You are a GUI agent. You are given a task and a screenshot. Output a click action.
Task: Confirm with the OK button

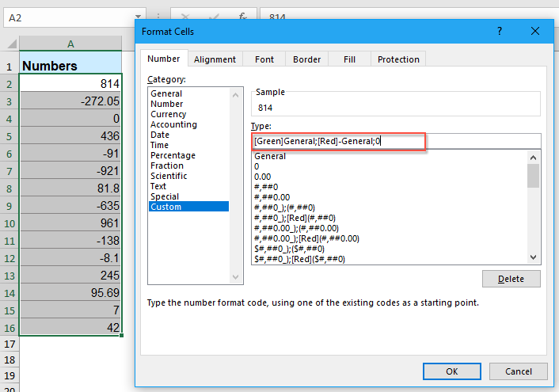pos(451,371)
